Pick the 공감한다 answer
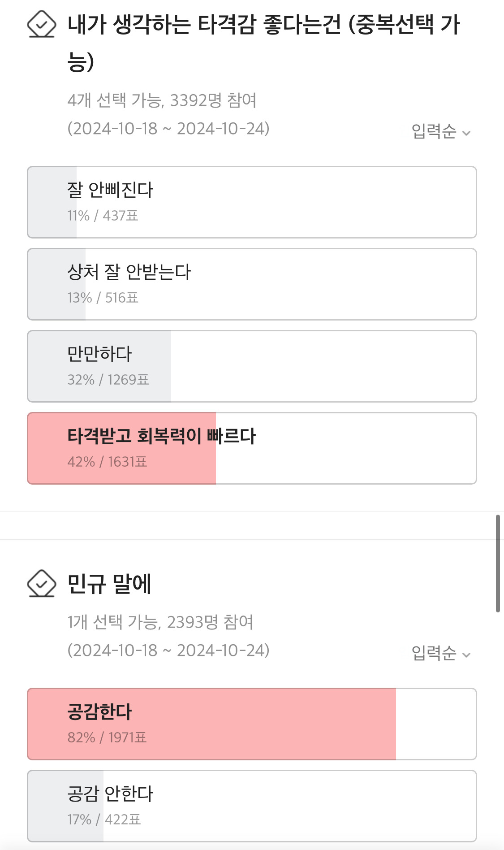504x850 pixels. click(252, 724)
